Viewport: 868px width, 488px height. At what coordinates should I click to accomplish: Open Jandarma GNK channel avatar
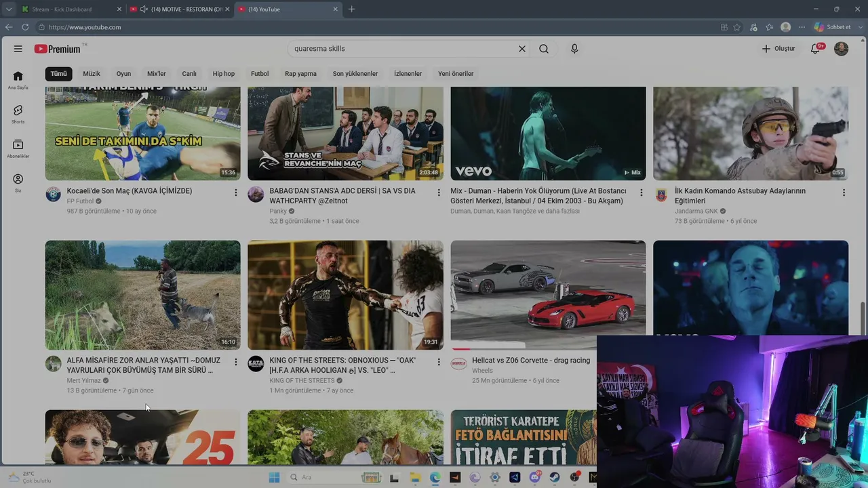(661, 195)
